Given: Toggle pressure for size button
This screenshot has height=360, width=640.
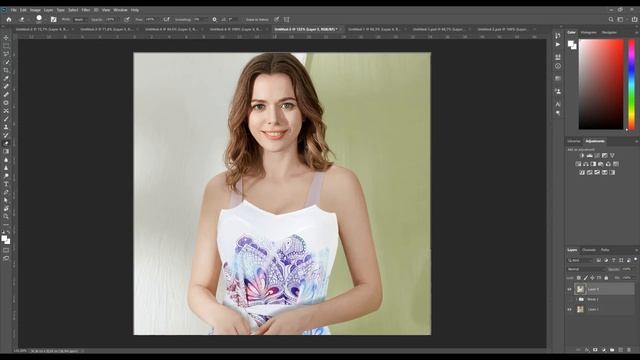Looking at the screenshot, I should [x=276, y=19].
